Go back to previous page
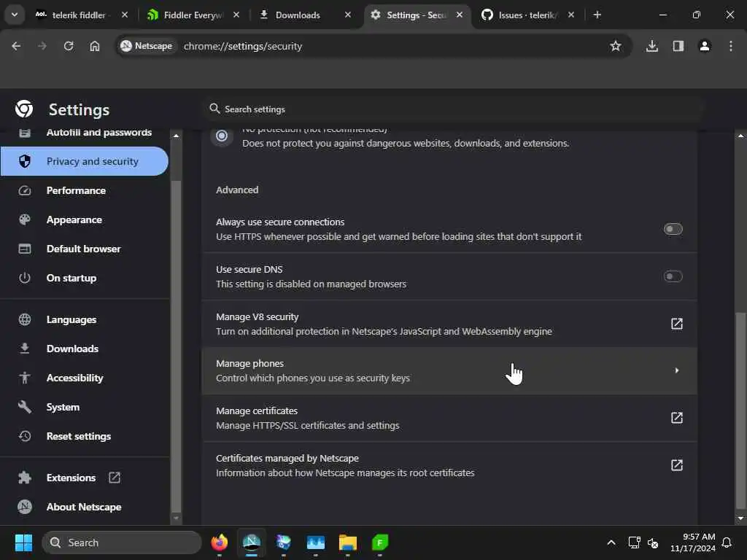 pos(16,46)
